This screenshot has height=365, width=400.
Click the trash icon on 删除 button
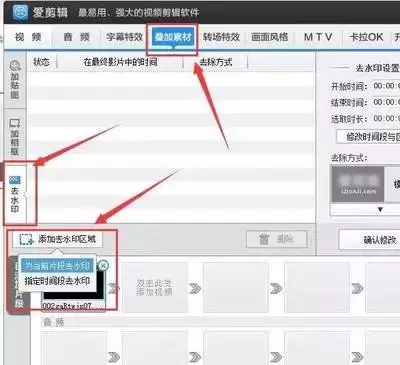(264, 239)
